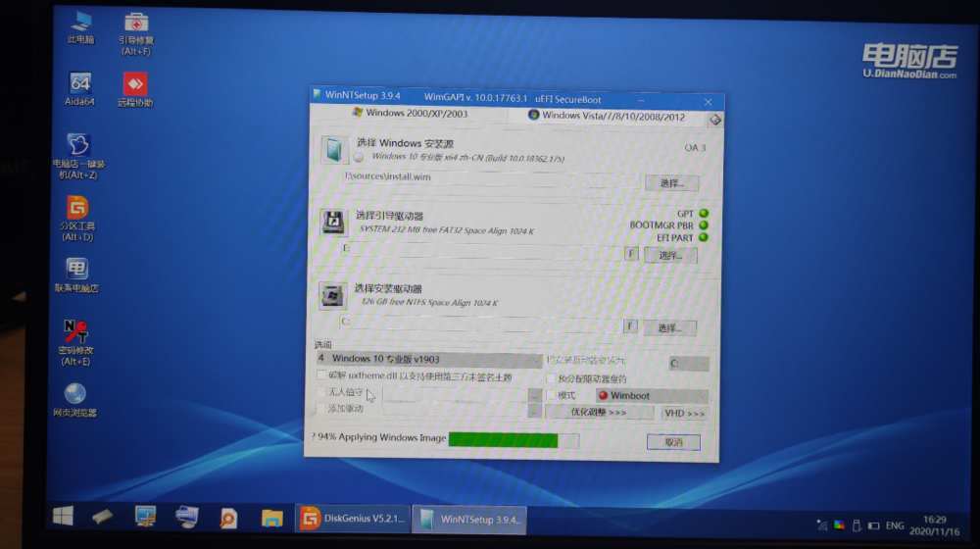Image resolution: width=980 pixels, height=549 pixels.
Task: Click the BOOTMGR PBR green status light
Action: [704, 225]
